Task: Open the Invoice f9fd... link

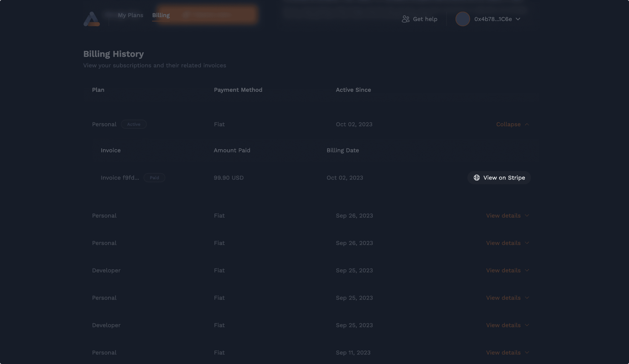Action: [120, 178]
